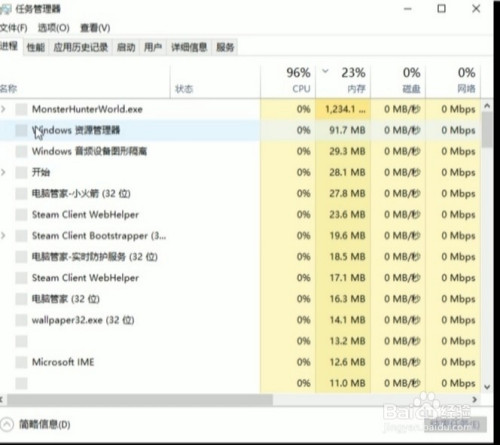Viewport: 500px width, 445px height.
Task: Click the 23.6 MB memory cell
Action: (343, 215)
